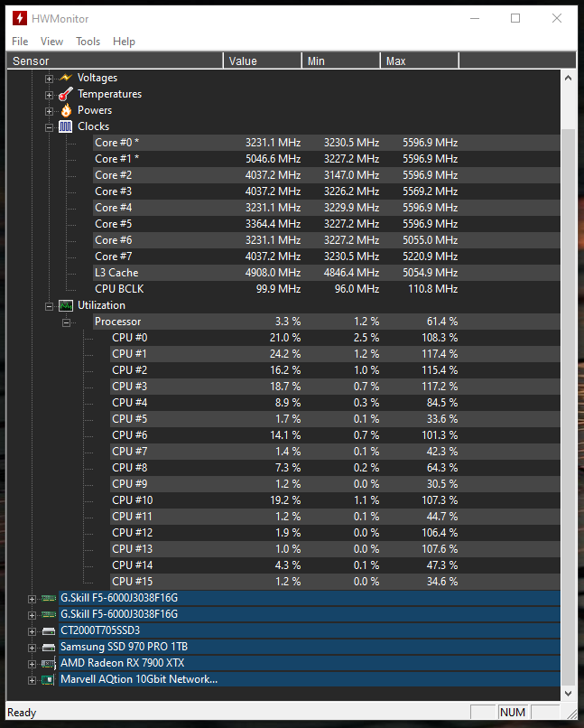Click the CT2000T705SSD3 drive icon
584x728 pixels.
[x=49, y=631]
